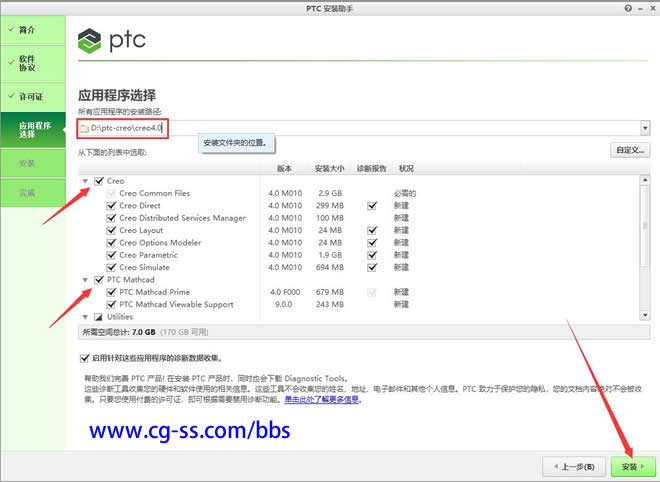Uncheck PTC Mathcad Prime checkbox
This screenshot has height=482, width=660.
click(111, 292)
